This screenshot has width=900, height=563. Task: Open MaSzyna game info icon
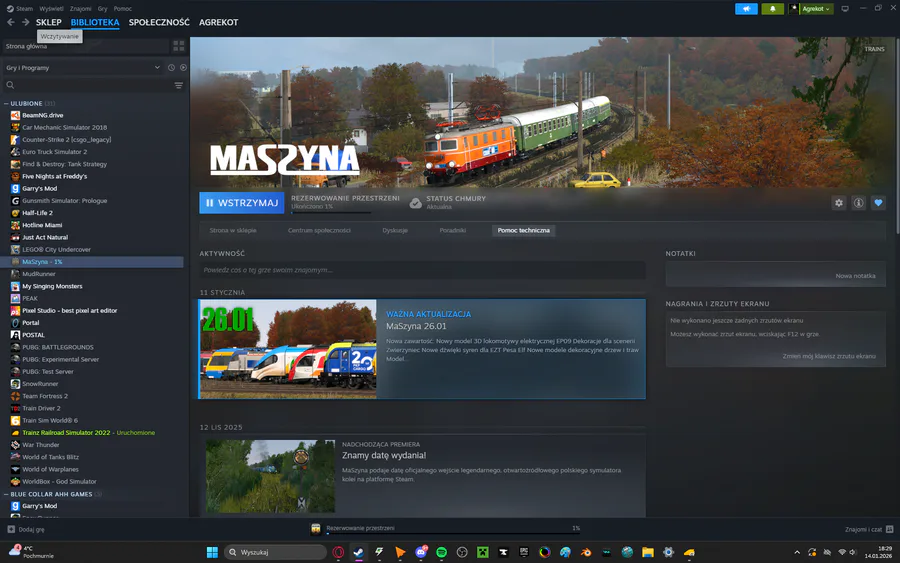coord(858,203)
